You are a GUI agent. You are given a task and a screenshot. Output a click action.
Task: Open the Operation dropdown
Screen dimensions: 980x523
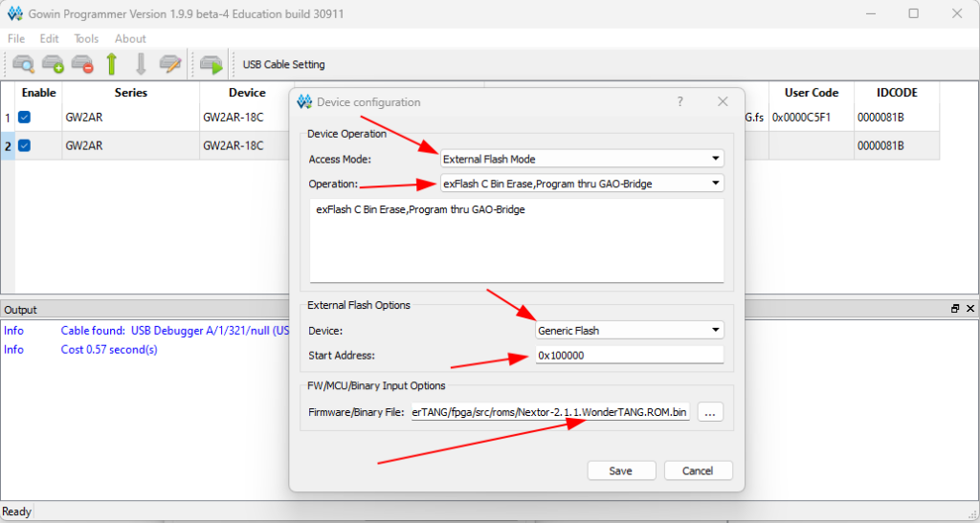point(582,184)
